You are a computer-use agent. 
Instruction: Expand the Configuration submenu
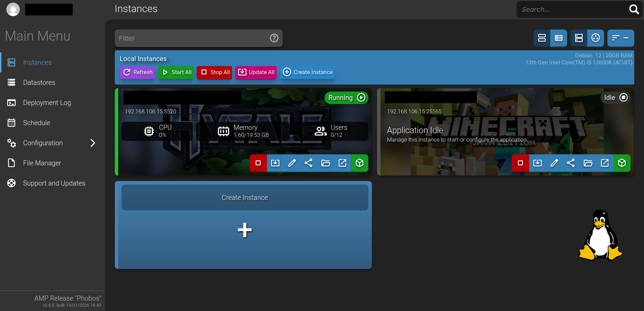(93, 143)
